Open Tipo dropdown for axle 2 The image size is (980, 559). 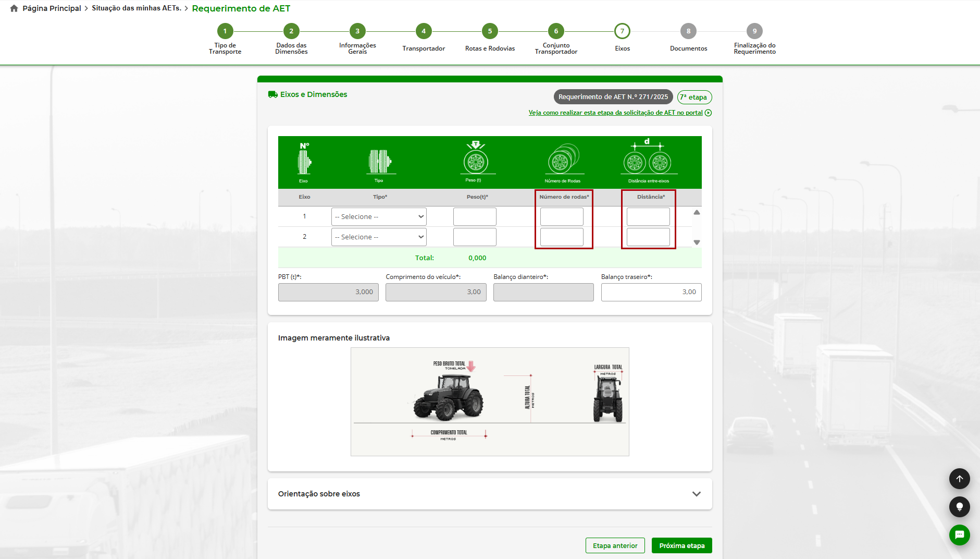[379, 237]
